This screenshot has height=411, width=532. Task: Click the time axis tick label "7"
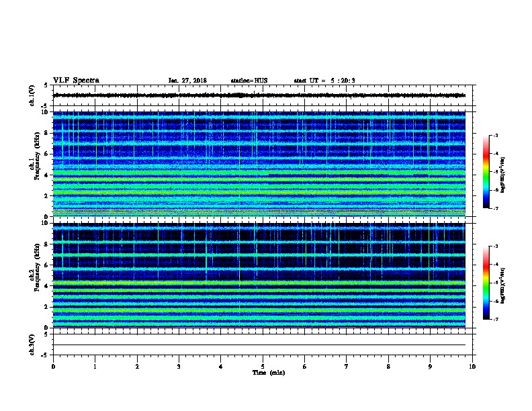coord(347,367)
